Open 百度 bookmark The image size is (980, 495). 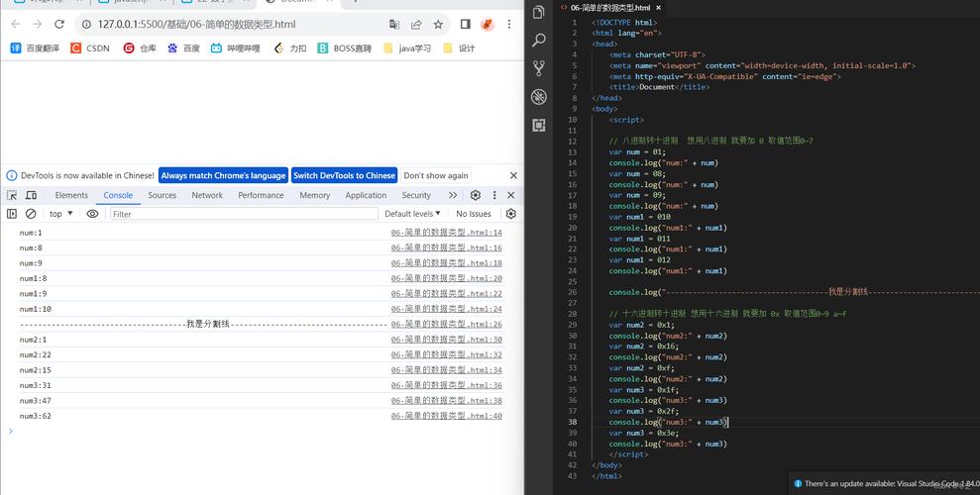click(x=183, y=49)
